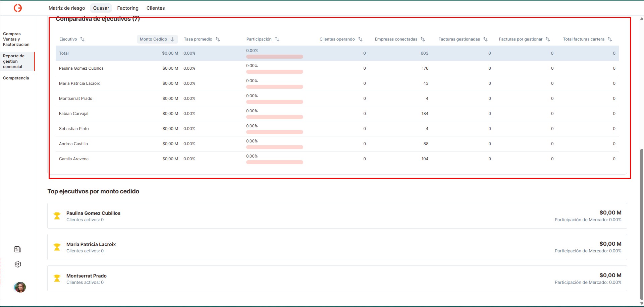Sort by Ejecutivo column arrows icon

pyautogui.click(x=82, y=39)
